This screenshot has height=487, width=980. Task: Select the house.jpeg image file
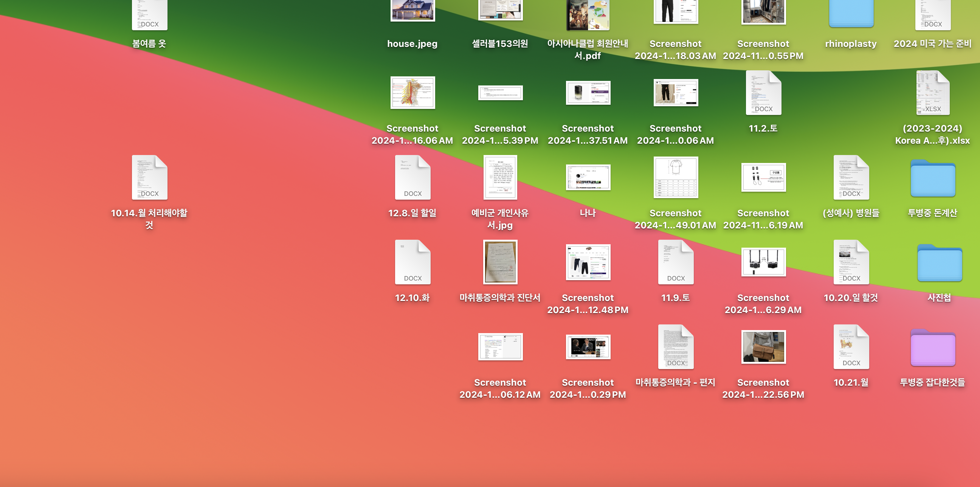click(412, 11)
